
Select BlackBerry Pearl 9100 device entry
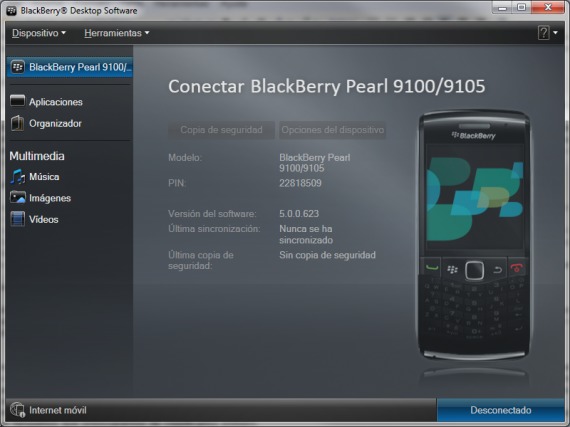pyautogui.click(x=70, y=67)
